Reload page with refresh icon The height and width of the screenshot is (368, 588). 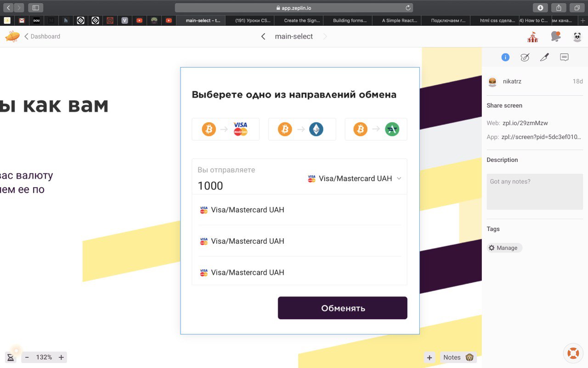point(407,8)
